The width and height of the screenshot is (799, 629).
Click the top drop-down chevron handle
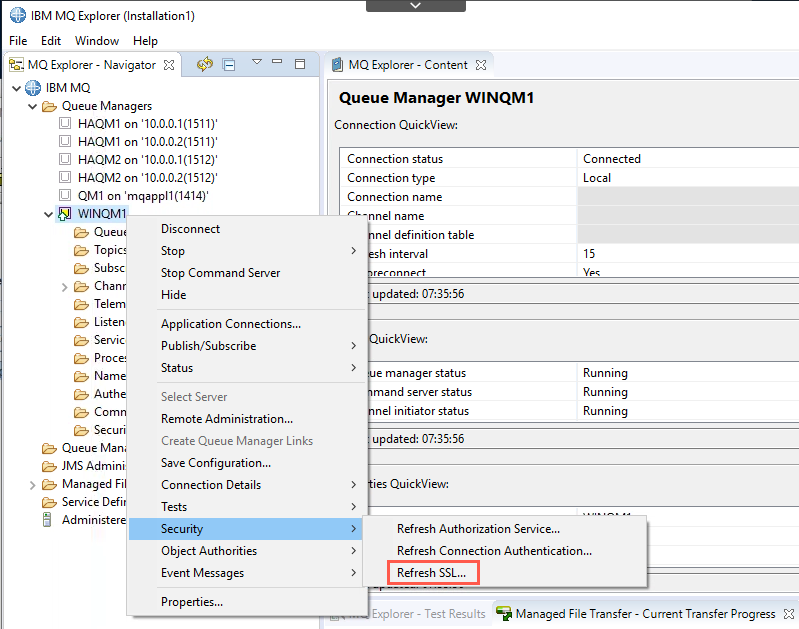point(416,5)
